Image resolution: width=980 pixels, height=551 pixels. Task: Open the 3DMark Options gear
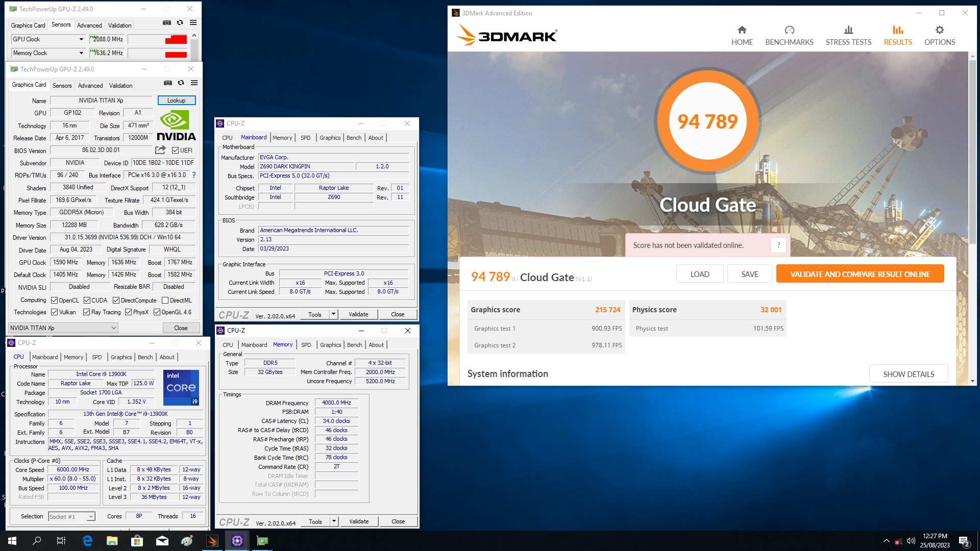940,36
